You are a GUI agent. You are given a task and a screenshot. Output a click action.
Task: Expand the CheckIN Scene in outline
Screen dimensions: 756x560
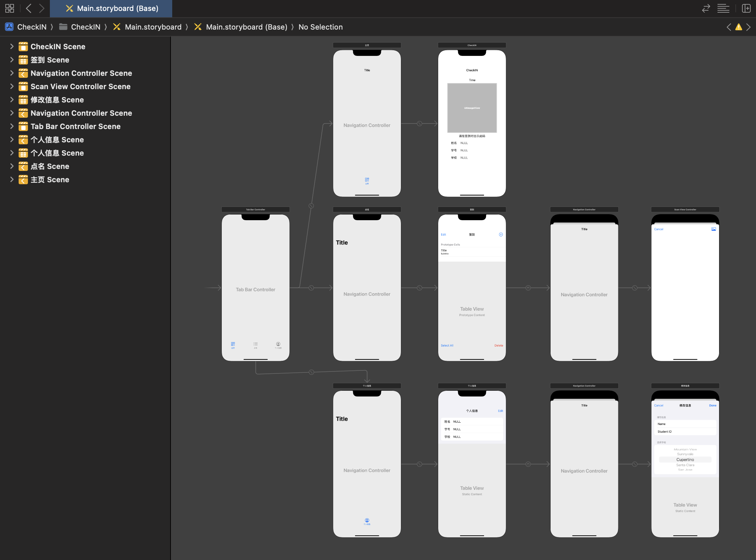coord(12,47)
